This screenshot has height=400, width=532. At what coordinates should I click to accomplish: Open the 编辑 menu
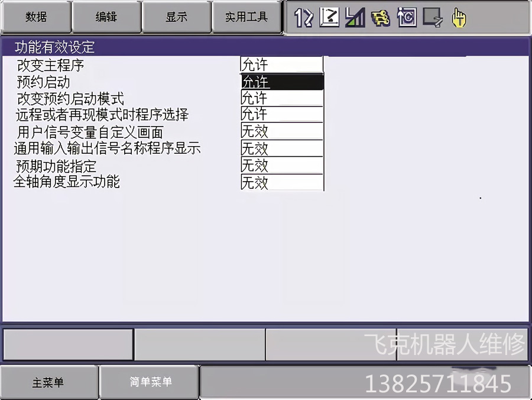coord(106,17)
